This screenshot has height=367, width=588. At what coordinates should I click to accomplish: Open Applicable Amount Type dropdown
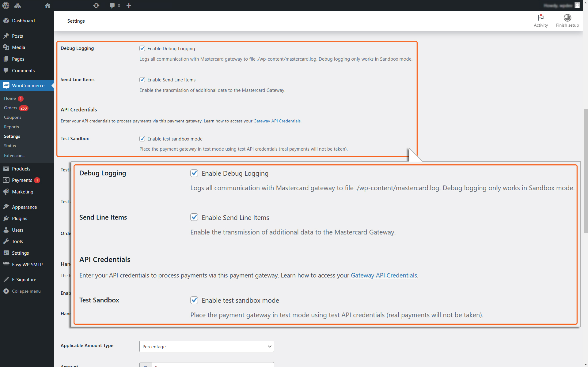click(x=207, y=346)
